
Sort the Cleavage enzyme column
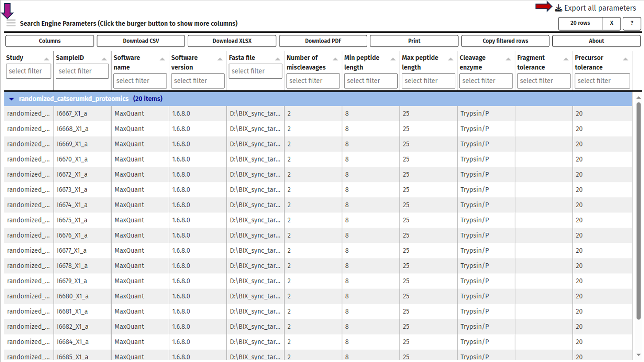pyautogui.click(x=508, y=58)
